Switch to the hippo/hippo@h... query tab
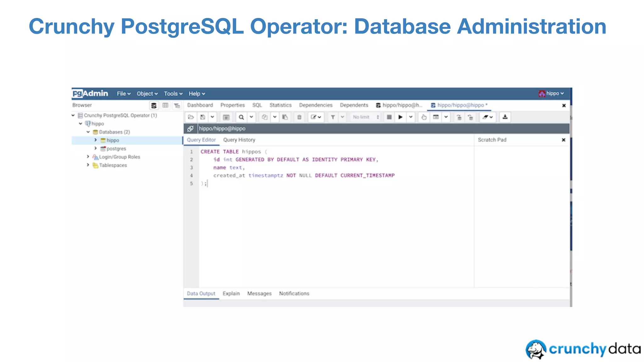Image resolution: width=644 pixels, height=362 pixels. coord(399,105)
